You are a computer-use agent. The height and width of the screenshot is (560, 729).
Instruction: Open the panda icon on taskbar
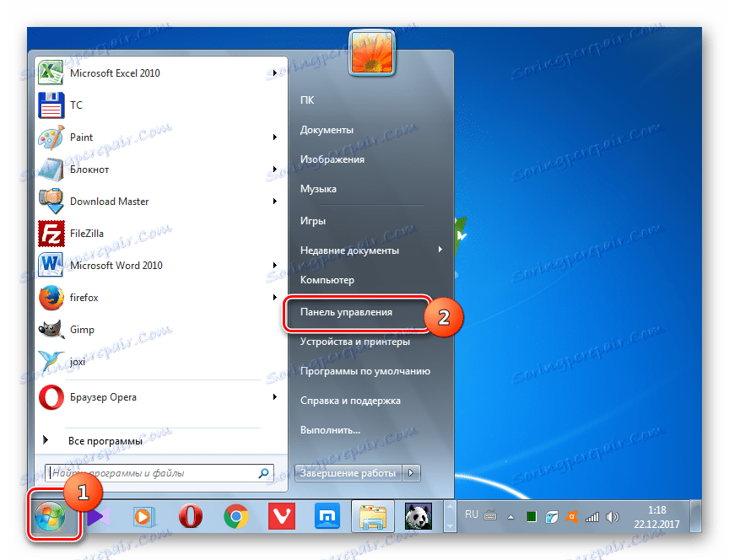(x=418, y=516)
